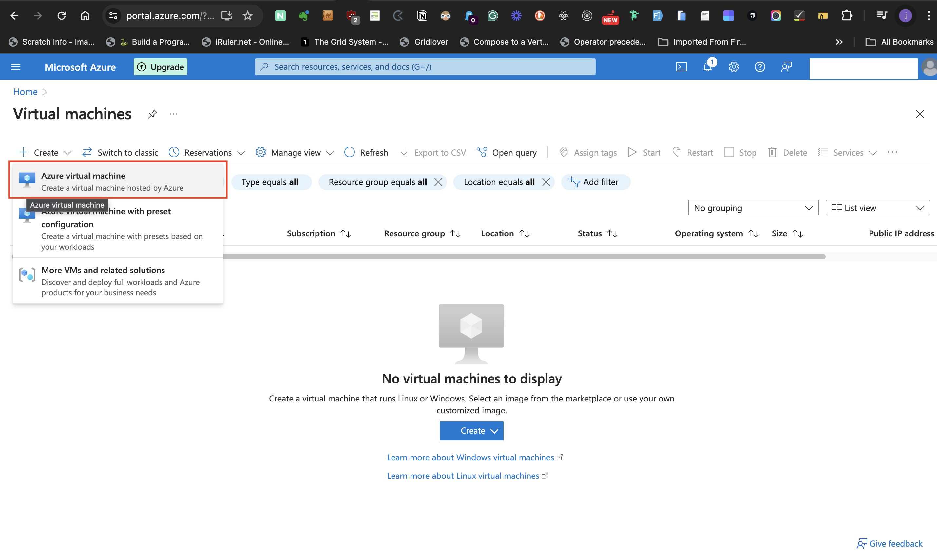
Task: Click the Refresh toolbar button
Action: (x=366, y=152)
